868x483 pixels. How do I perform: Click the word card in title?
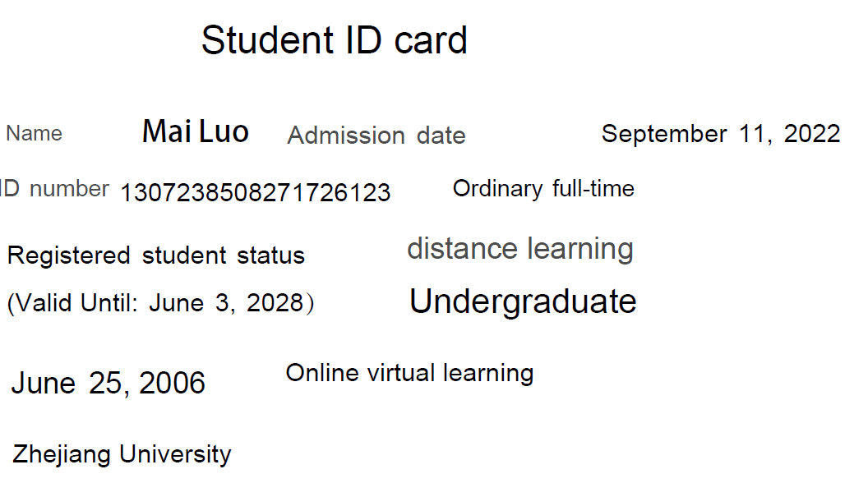(x=431, y=42)
